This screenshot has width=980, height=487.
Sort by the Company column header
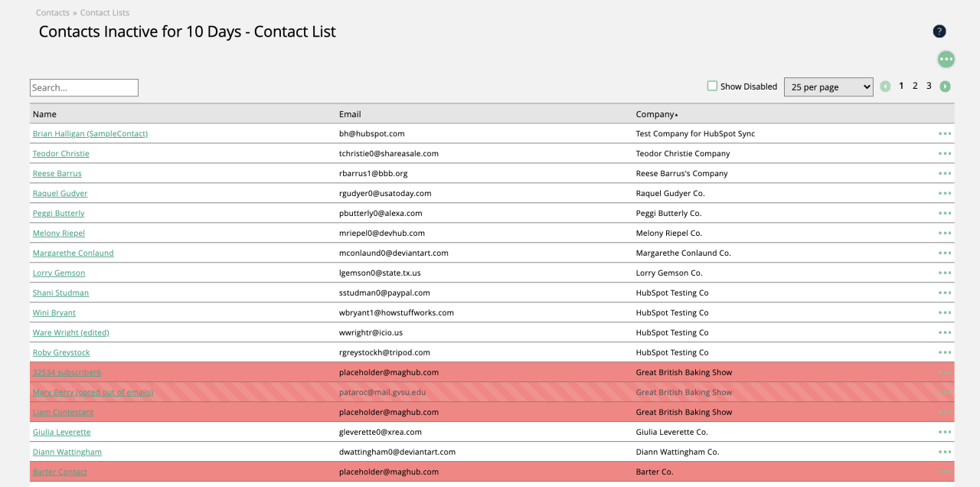click(x=655, y=114)
